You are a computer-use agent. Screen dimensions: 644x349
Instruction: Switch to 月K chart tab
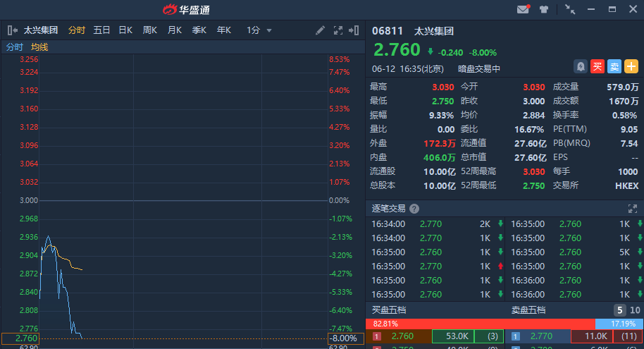click(x=174, y=30)
